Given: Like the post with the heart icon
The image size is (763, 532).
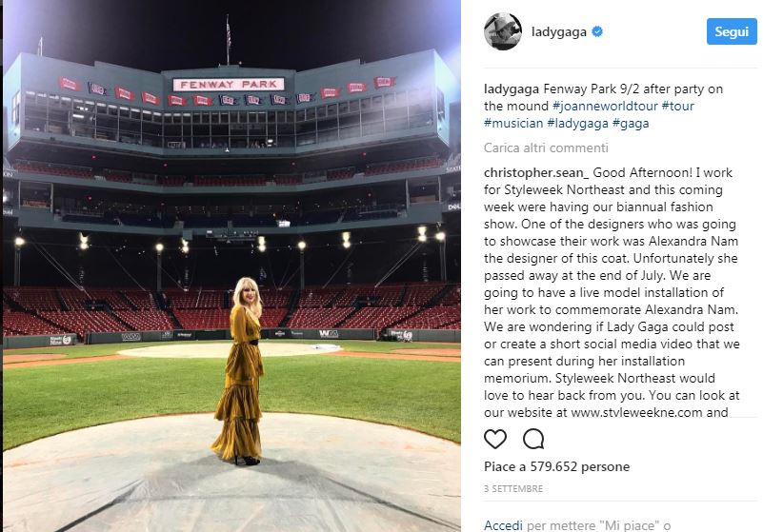Looking at the screenshot, I should (495, 439).
